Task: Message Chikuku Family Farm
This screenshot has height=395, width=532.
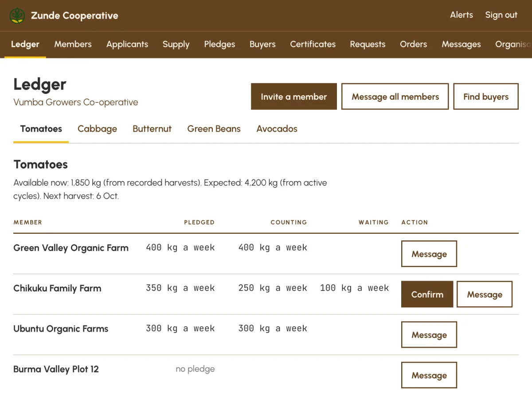Action: click(x=485, y=294)
